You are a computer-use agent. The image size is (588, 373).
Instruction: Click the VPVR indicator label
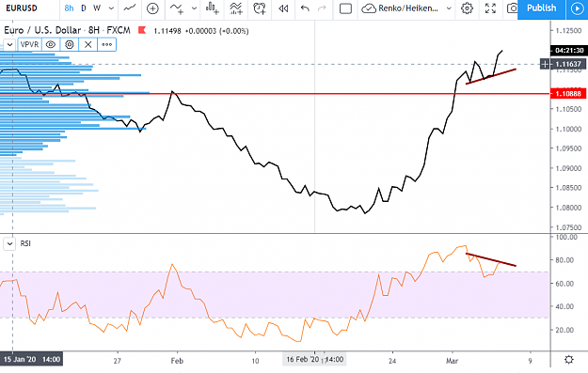[x=29, y=44]
